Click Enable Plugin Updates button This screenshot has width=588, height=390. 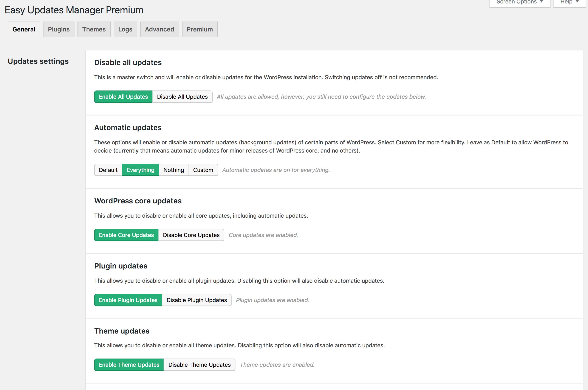[128, 300]
